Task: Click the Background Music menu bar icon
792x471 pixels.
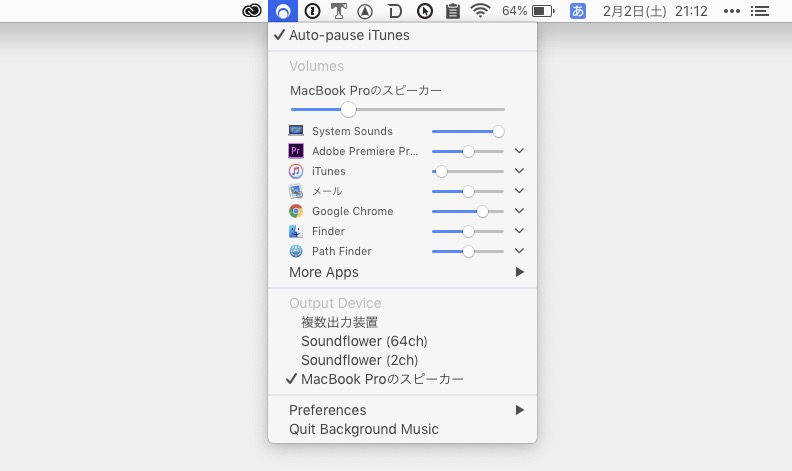Action: pyautogui.click(x=283, y=11)
